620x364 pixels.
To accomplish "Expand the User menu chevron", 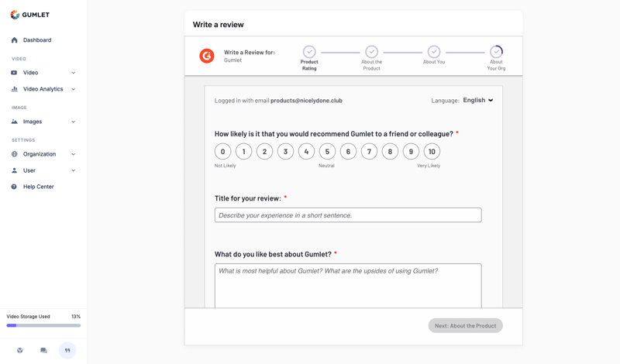I will (73, 170).
